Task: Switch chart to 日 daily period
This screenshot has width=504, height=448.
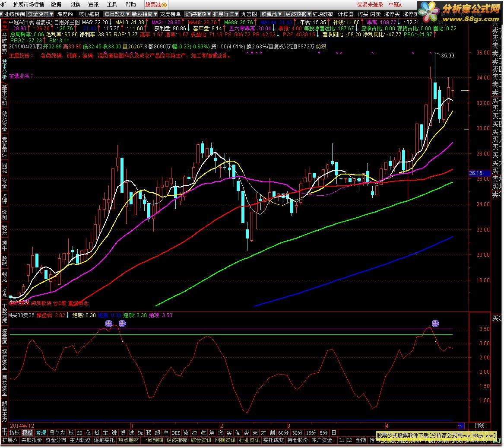Action: (x=334, y=433)
